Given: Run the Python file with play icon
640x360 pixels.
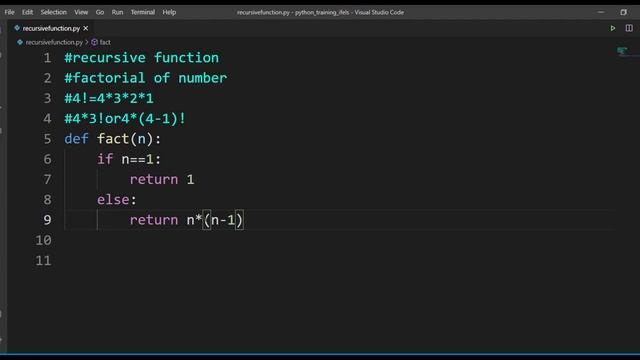Looking at the screenshot, I should click(613, 28).
